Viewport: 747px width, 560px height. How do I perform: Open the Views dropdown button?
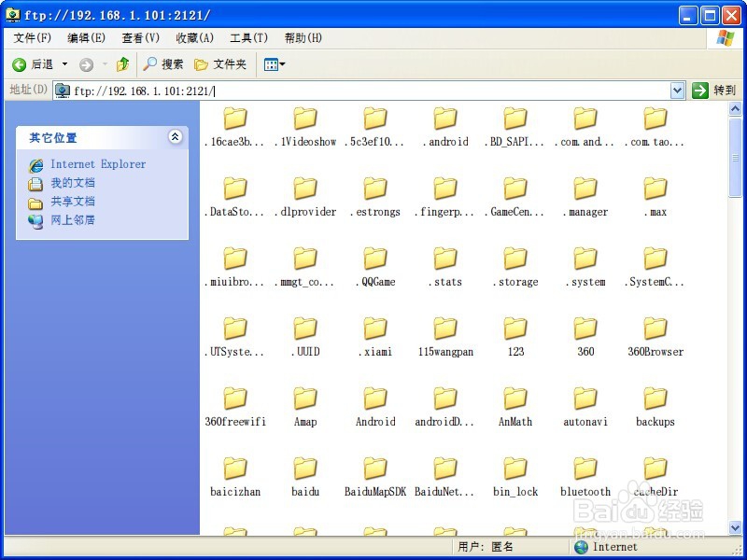point(275,63)
